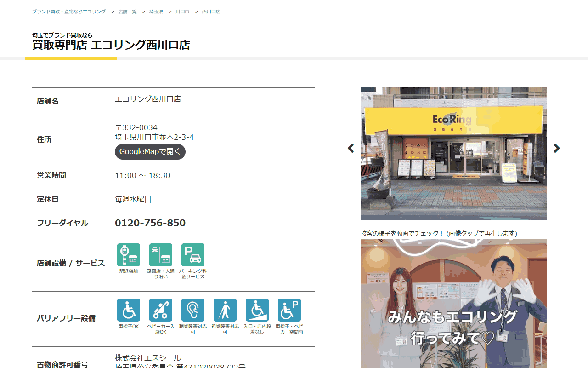Click the 営業時間 row label
Screen dimensions: 588x368
(x=51, y=175)
